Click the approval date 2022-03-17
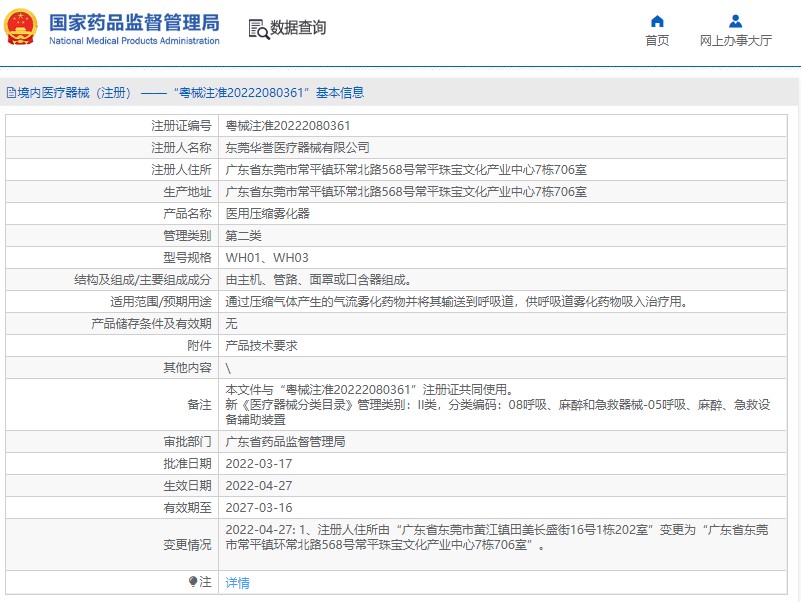 coord(259,463)
